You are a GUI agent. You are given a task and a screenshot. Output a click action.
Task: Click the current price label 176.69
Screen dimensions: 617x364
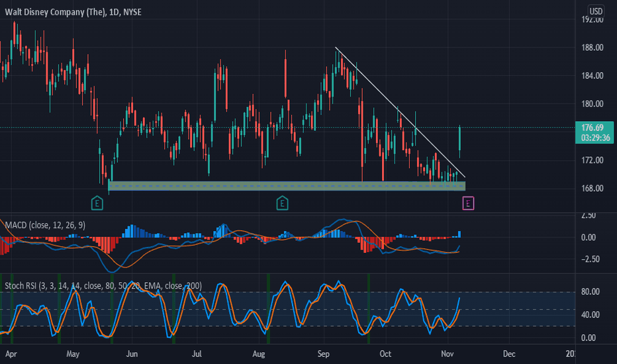pyautogui.click(x=593, y=128)
